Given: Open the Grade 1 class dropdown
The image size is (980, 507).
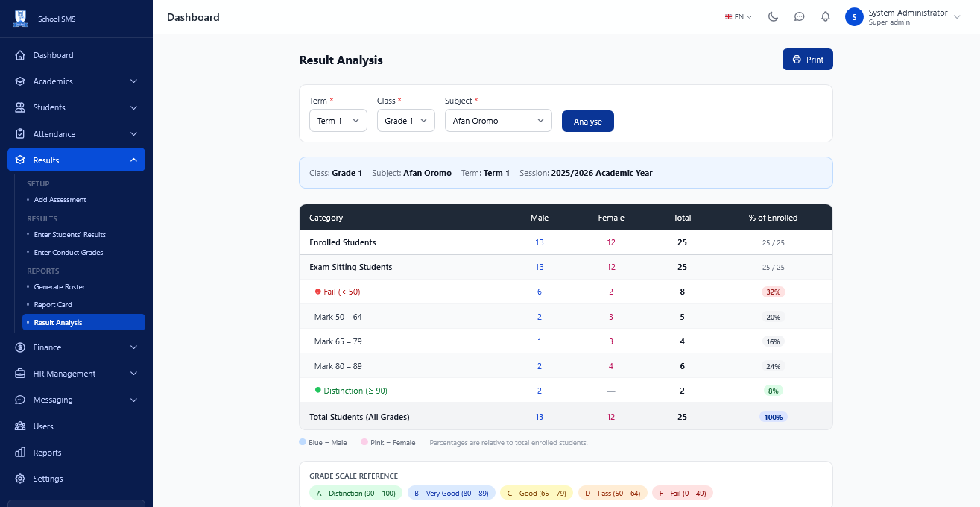Looking at the screenshot, I should pyautogui.click(x=406, y=121).
